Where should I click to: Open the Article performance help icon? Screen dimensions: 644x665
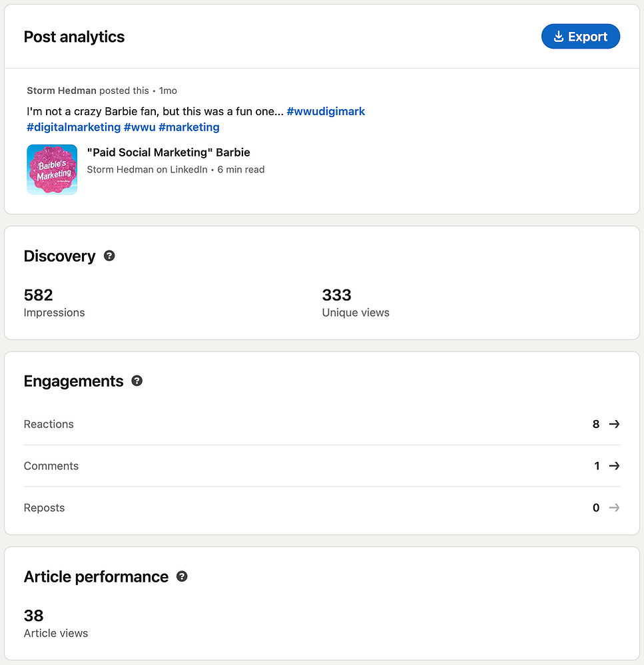point(182,576)
